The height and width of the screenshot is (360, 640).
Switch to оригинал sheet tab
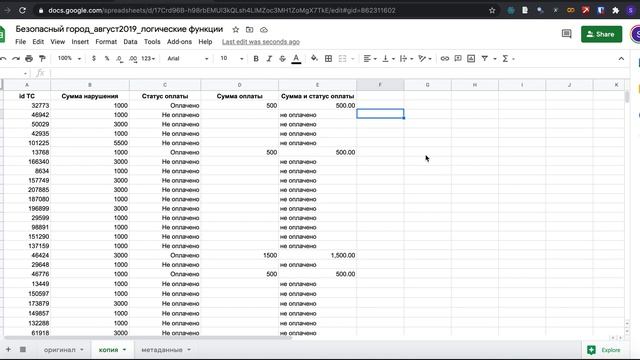(60, 350)
